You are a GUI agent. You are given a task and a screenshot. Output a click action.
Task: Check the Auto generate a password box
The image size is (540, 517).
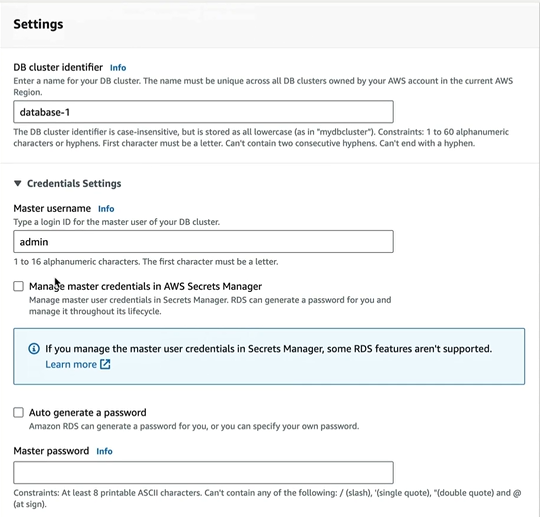click(19, 412)
